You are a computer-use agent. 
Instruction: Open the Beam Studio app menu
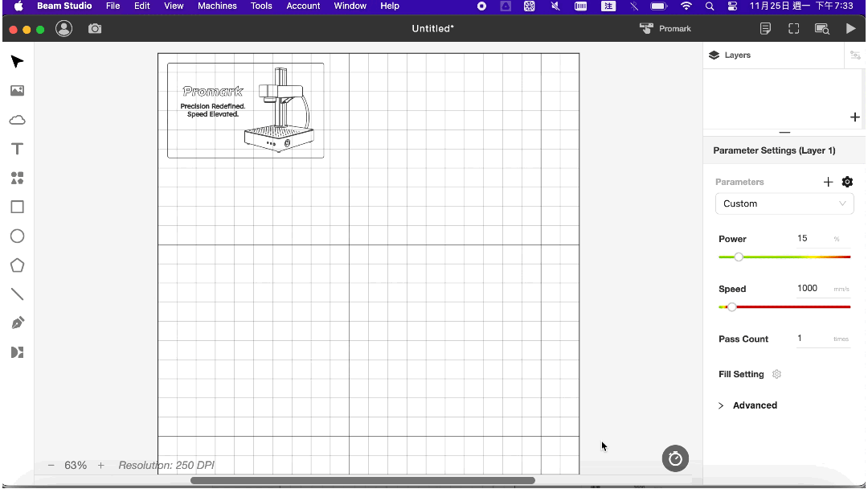[64, 6]
